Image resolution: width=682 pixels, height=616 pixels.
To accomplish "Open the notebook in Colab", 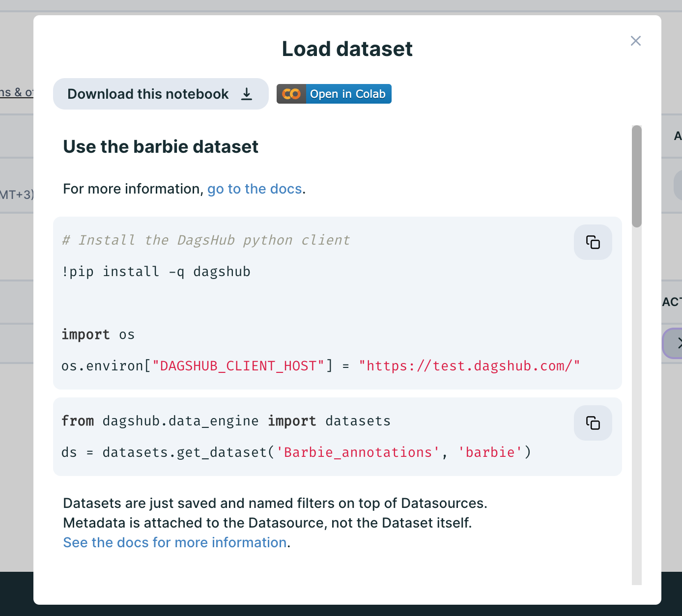I will coord(347,94).
